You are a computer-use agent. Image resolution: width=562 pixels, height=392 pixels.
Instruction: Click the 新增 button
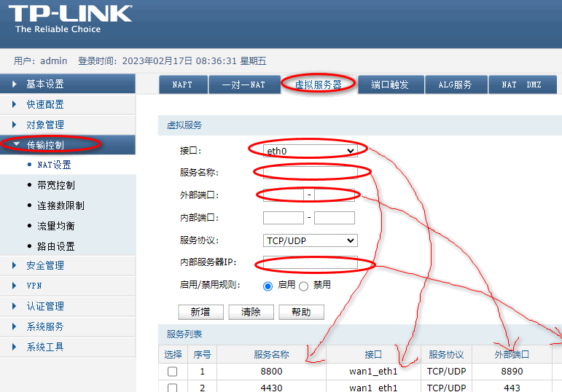(x=200, y=312)
